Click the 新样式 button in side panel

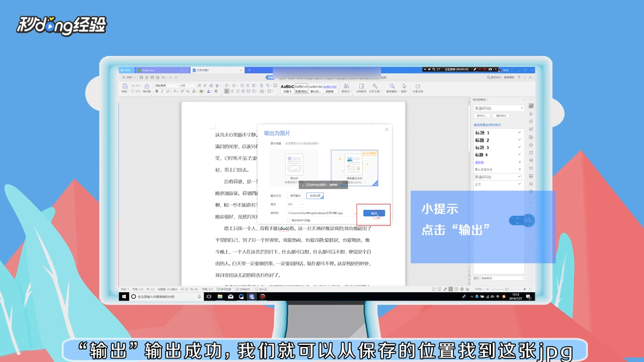[x=482, y=116]
